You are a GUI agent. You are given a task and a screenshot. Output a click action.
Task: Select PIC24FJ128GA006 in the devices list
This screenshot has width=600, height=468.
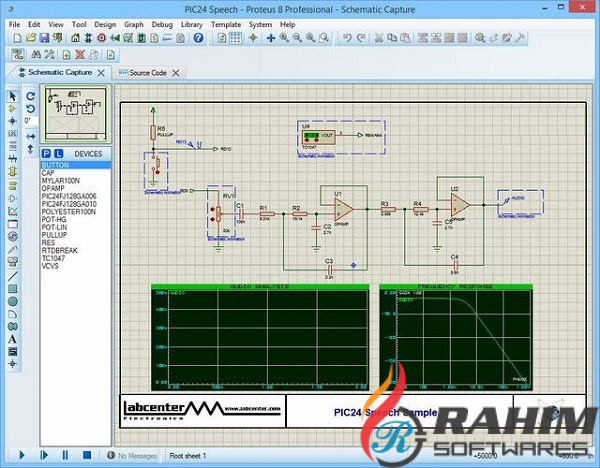[x=68, y=196]
